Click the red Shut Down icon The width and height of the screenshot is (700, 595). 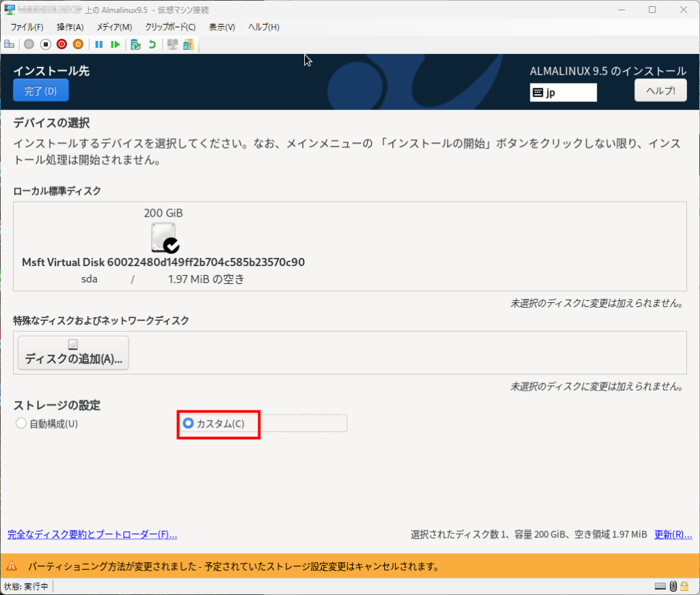coord(62,44)
